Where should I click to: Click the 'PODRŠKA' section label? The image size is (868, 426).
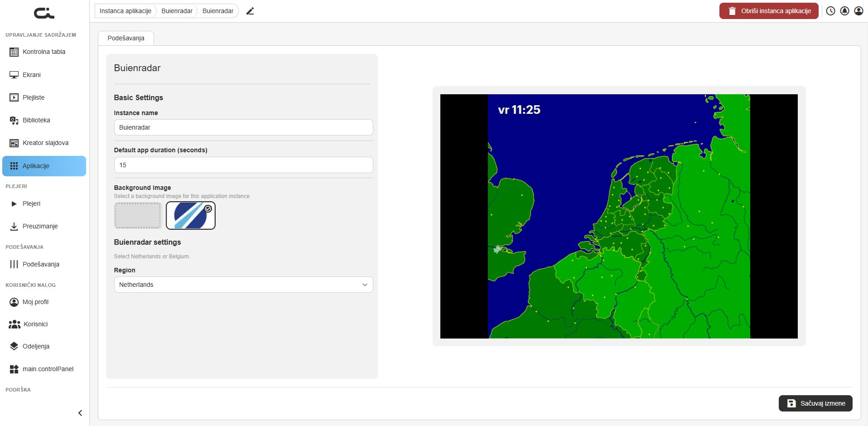[x=18, y=390]
